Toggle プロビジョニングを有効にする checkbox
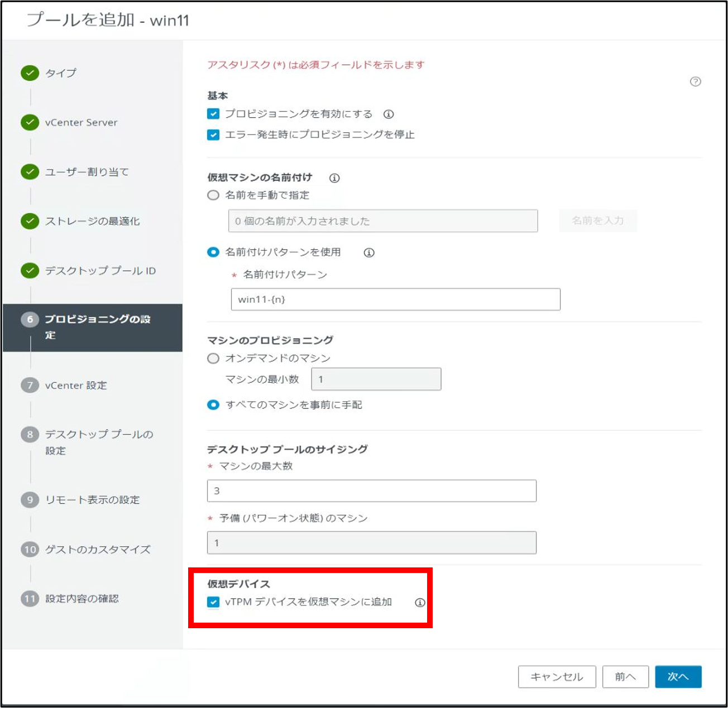Image resolution: width=728 pixels, height=708 pixels. click(x=213, y=114)
